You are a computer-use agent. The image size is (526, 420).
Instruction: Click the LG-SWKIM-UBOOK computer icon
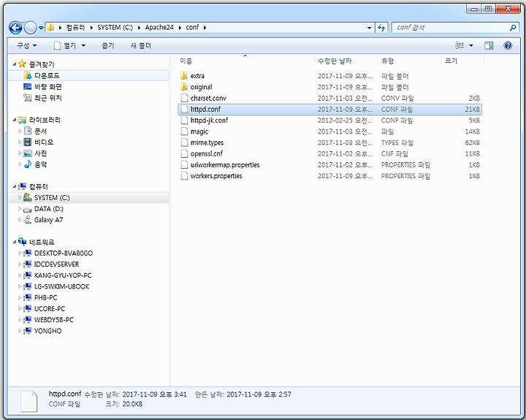coord(28,286)
